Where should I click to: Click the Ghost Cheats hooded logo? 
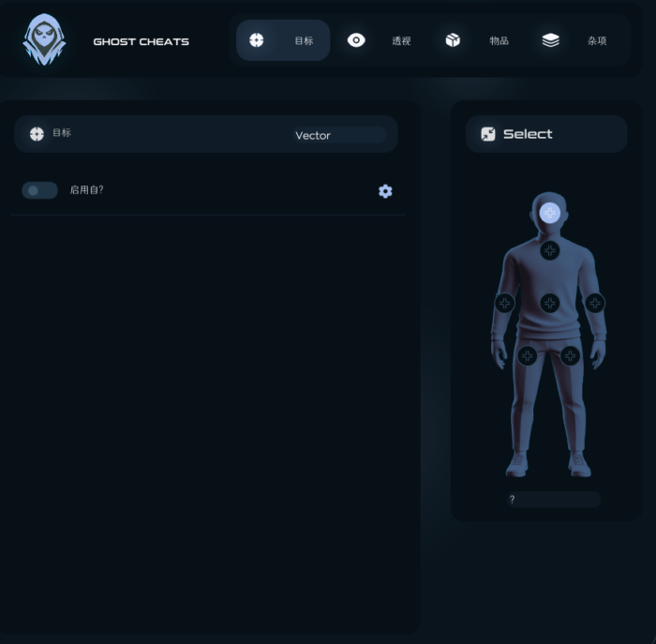pos(44,39)
